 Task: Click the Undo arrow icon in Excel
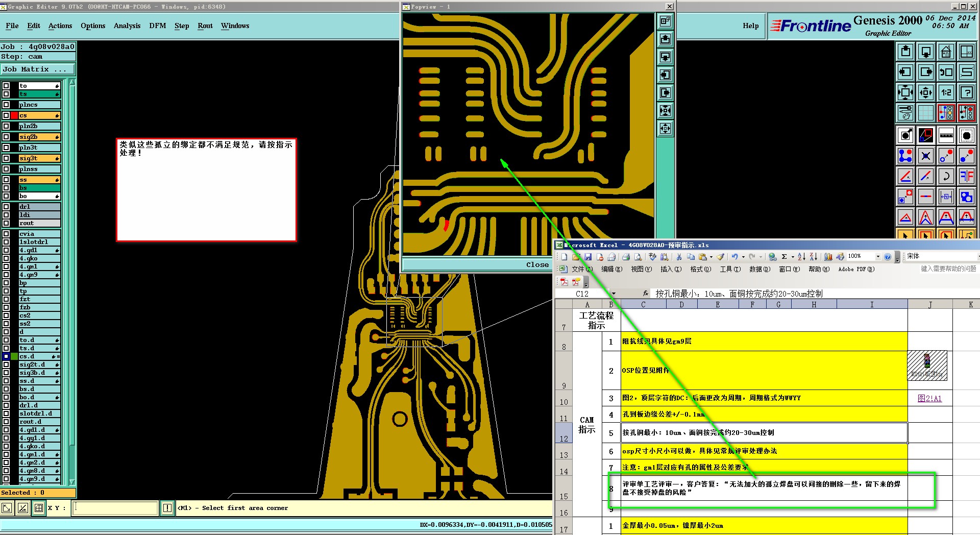pos(734,257)
